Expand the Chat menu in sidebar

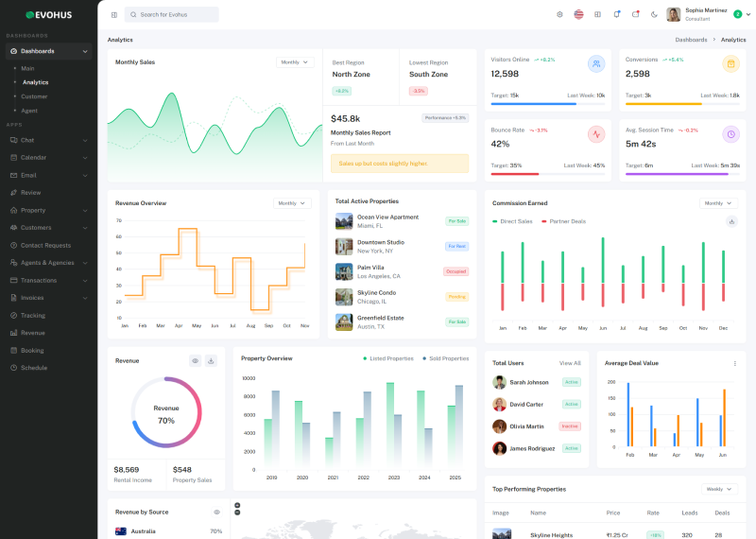click(x=47, y=140)
